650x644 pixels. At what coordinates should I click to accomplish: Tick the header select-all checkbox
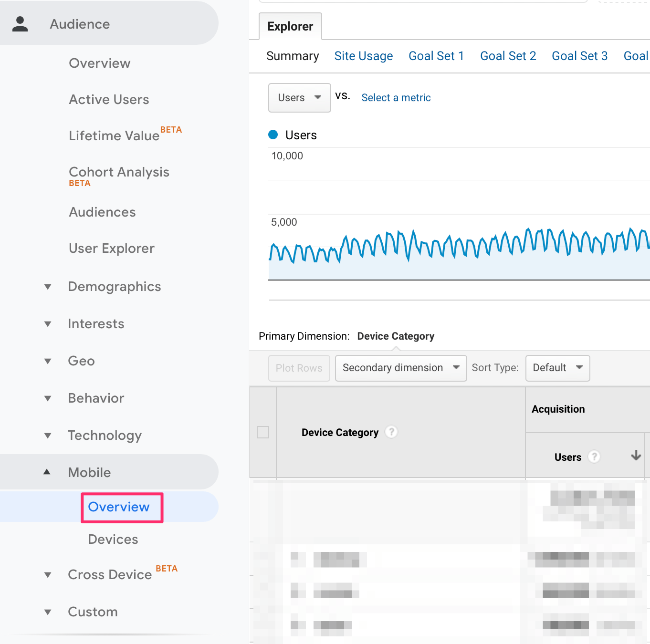[263, 432]
